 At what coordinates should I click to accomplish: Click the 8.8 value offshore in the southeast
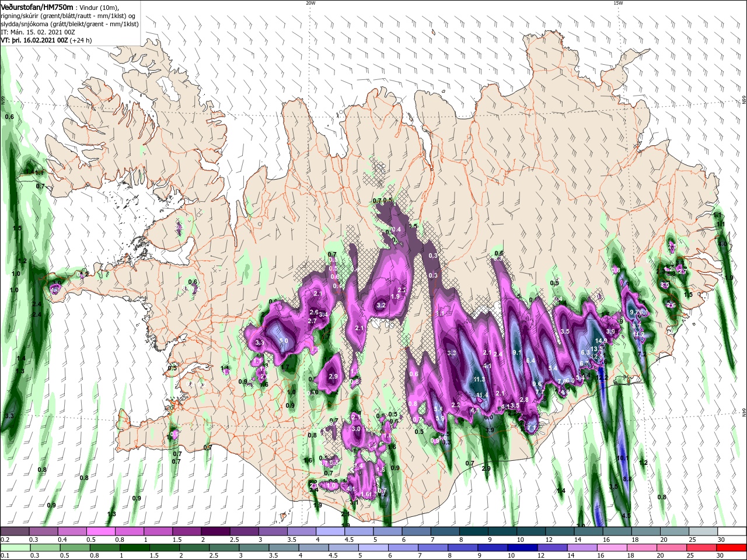pyautogui.click(x=627, y=479)
